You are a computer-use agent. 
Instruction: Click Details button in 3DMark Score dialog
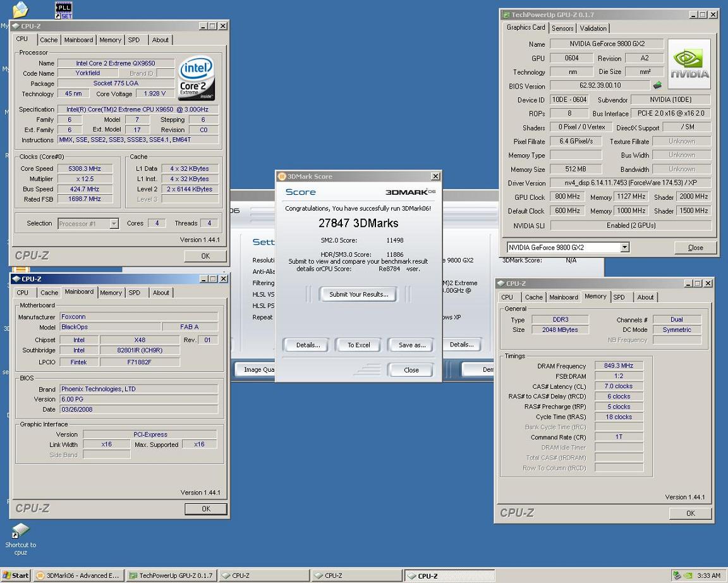point(308,345)
